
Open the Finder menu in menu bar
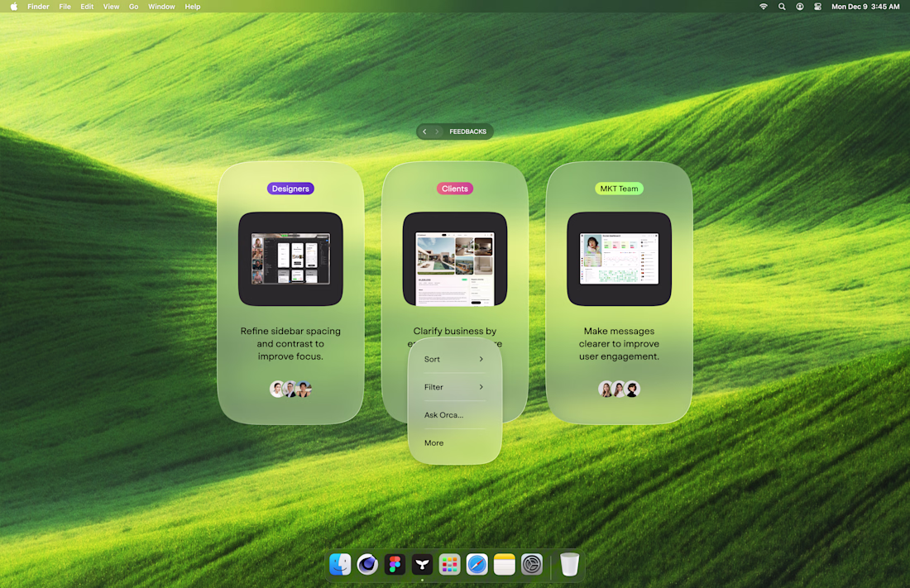click(38, 7)
